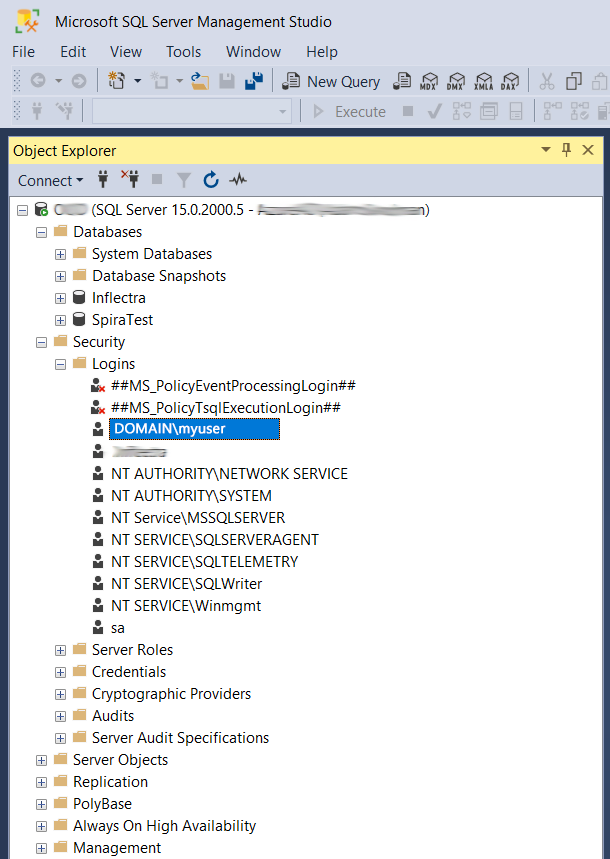Click the Disconnect plug icon with red X
The image size is (610, 859).
(130, 180)
